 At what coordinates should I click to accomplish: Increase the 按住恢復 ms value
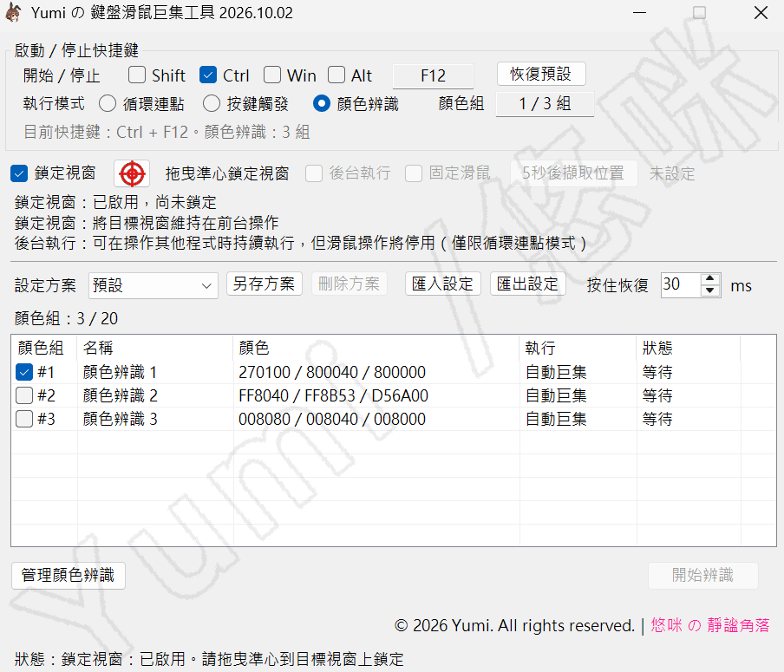coord(710,279)
